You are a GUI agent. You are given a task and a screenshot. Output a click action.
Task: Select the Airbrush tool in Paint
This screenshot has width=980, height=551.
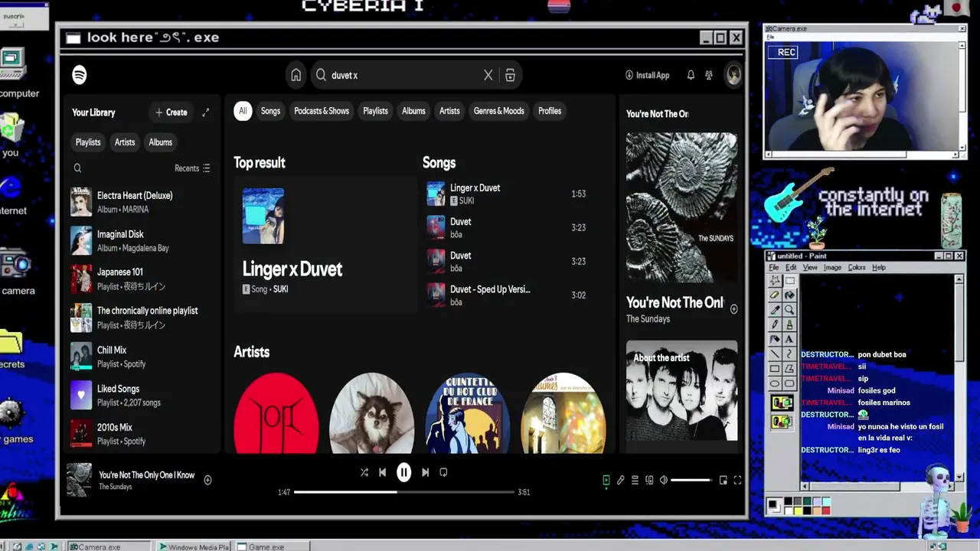click(x=775, y=338)
